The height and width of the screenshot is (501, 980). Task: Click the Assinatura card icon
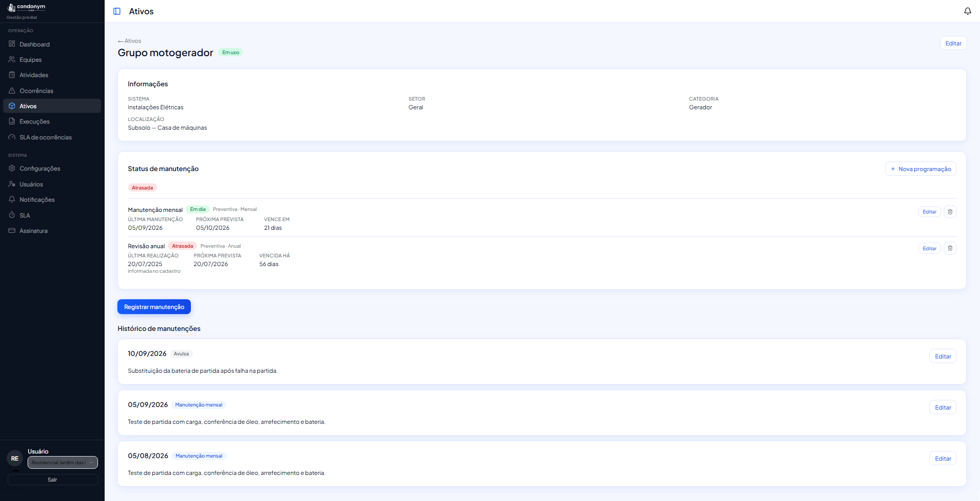tap(12, 230)
